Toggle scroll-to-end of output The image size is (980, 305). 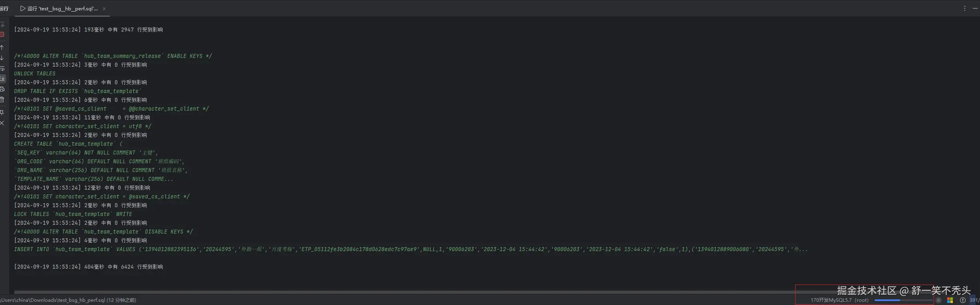click(x=2, y=79)
